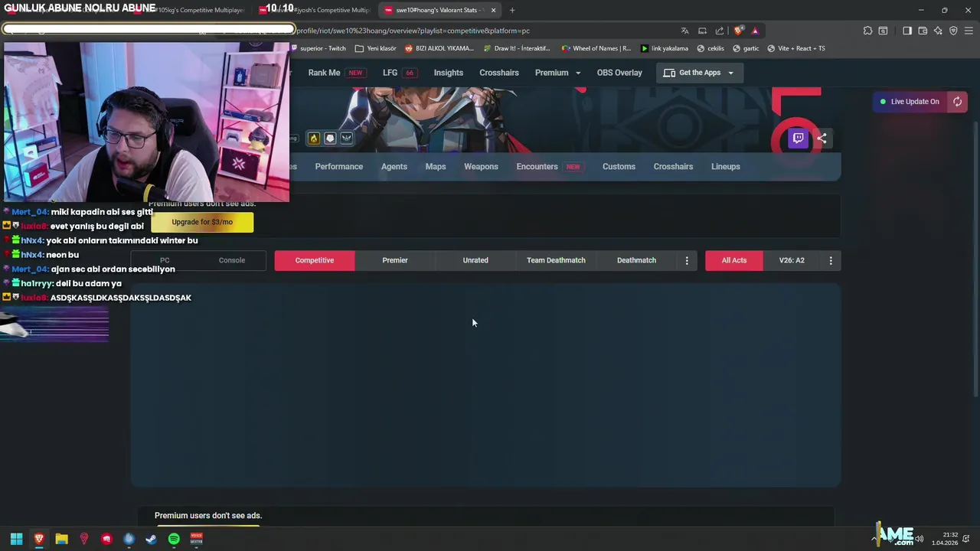The image size is (980, 551).
Task: Click the purple Twitch icon on profile banner
Action: 798,139
